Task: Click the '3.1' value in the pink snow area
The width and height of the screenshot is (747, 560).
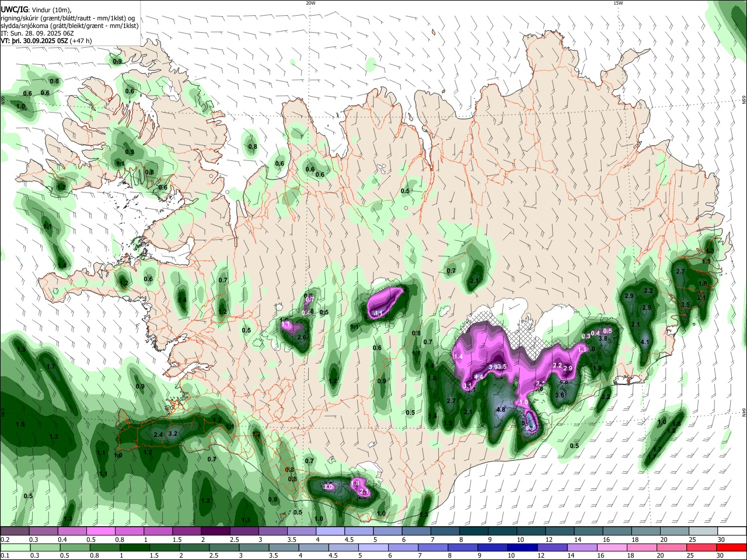Action: [467, 386]
